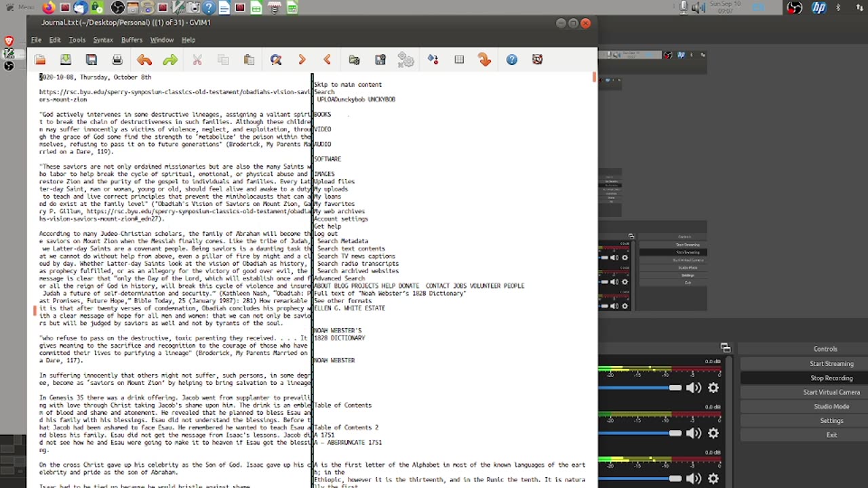
Task: Click the Find Help lifebuoy icon
Action: click(537, 60)
